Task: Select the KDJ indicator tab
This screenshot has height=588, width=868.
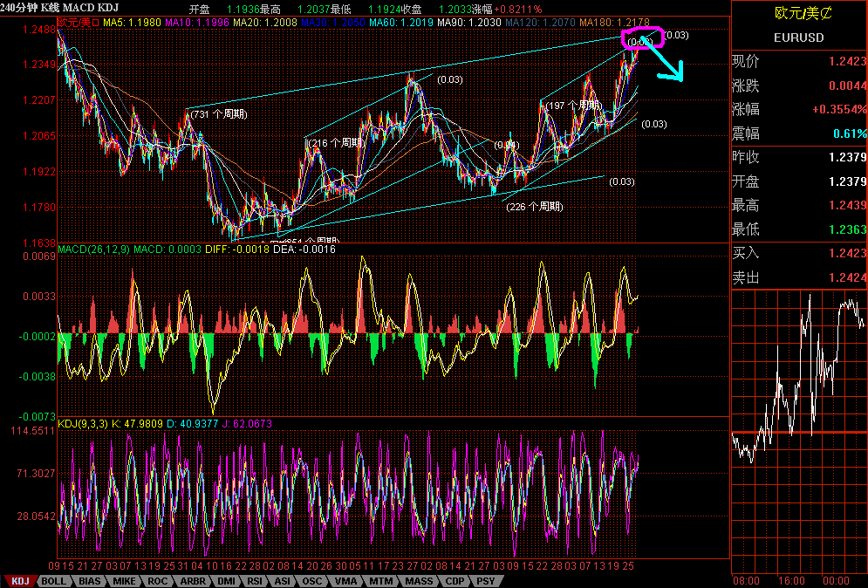Action: (x=20, y=581)
